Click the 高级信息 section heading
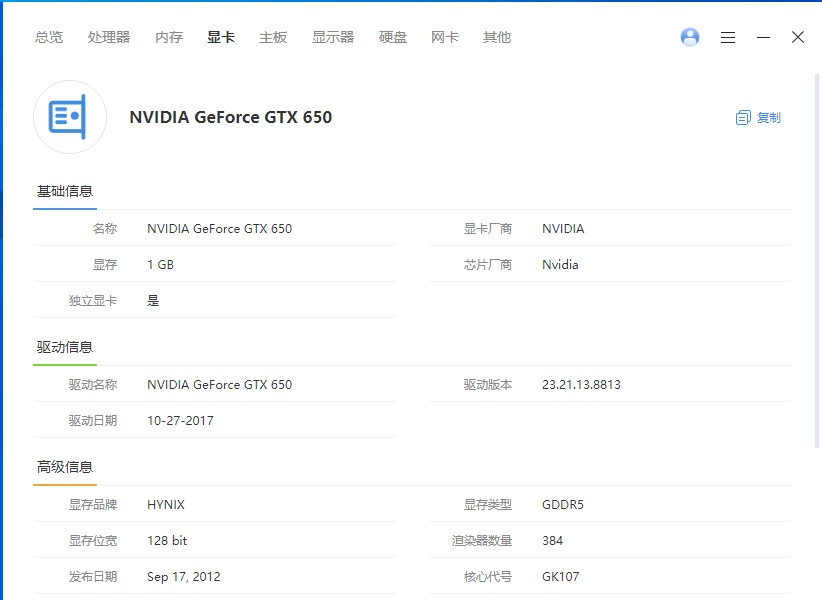 coord(64,467)
